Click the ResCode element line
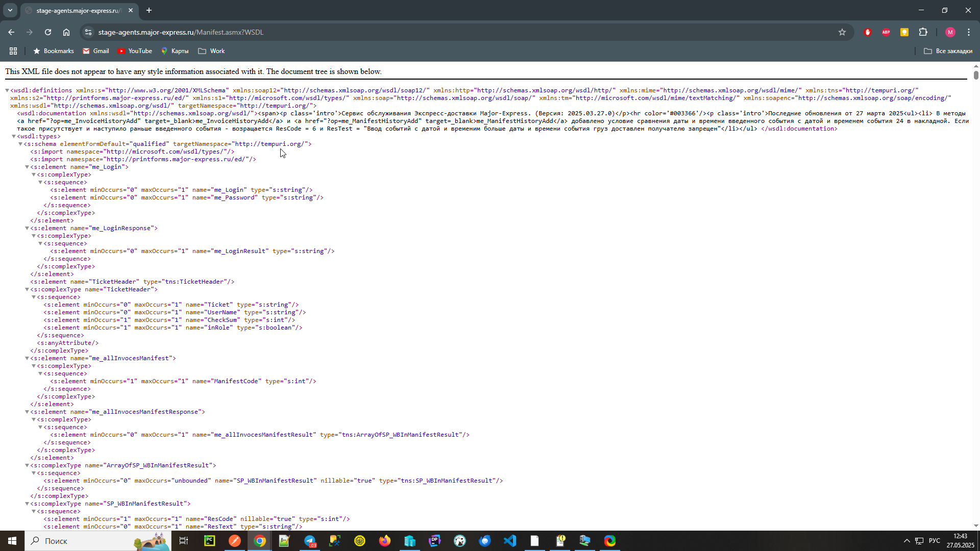 [197, 519]
